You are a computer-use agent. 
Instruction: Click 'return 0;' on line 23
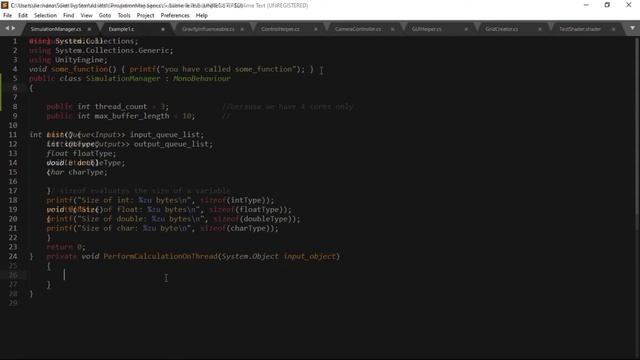click(x=66, y=247)
